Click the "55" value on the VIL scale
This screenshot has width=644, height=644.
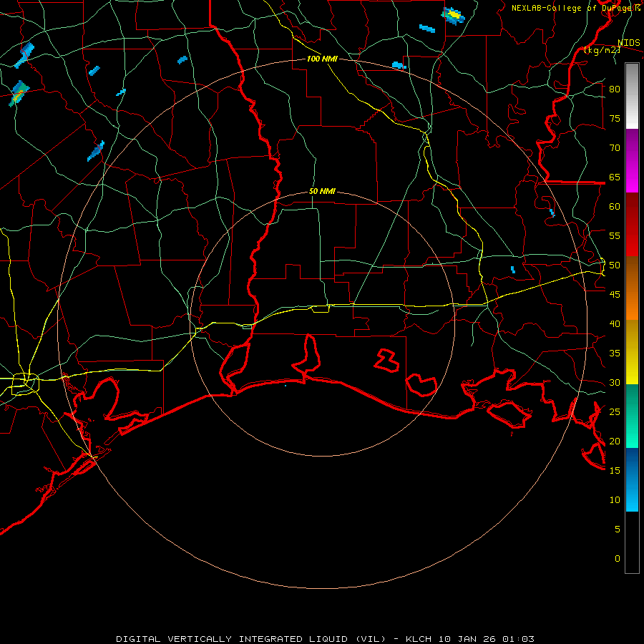[x=615, y=235]
